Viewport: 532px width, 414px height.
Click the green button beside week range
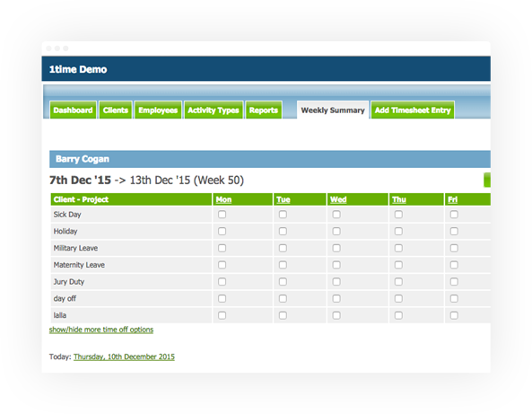(487, 180)
